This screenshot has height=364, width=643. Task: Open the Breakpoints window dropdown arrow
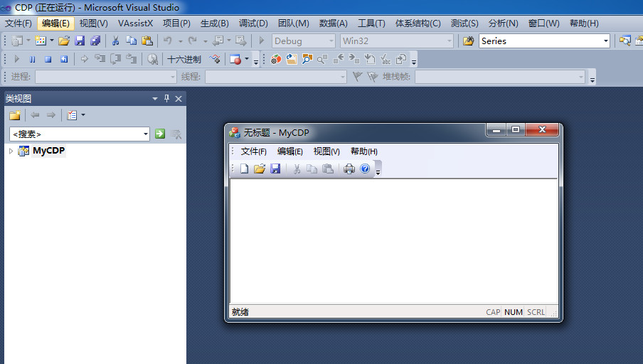246,59
